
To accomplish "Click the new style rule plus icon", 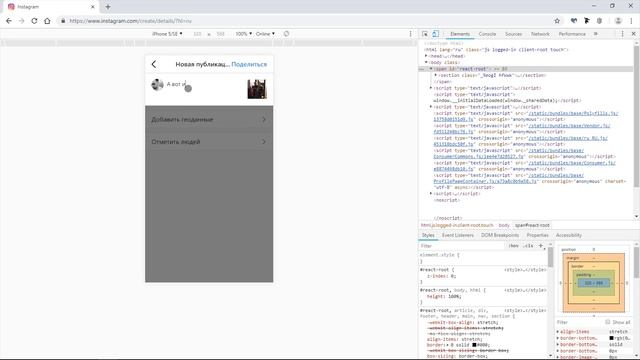I will coord(541,246).
